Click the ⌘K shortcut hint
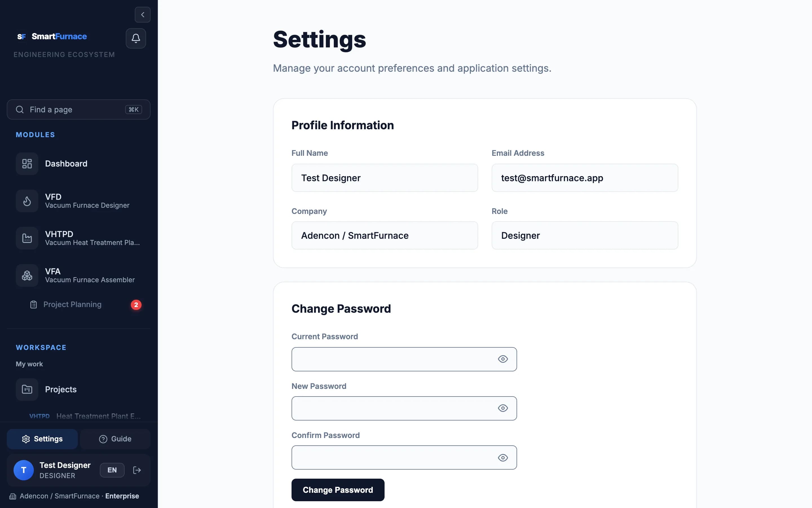 (x=134, y=110)
